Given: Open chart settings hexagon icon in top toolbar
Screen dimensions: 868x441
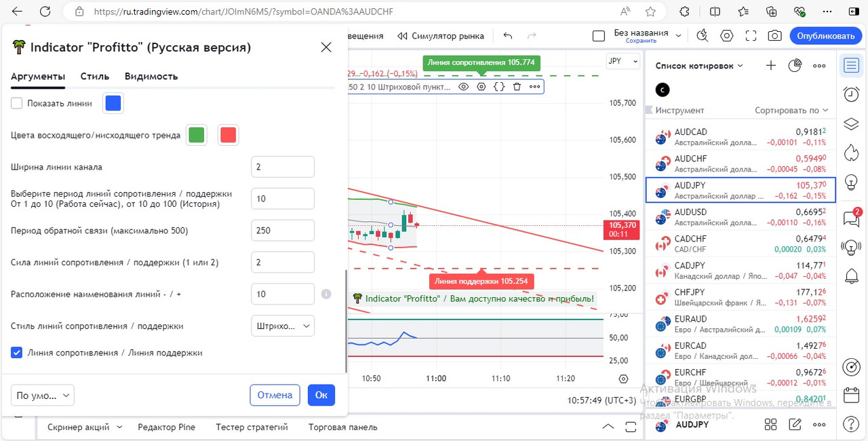Looking at the screenshot, I should pyautogui.click(x=727, y=36).
